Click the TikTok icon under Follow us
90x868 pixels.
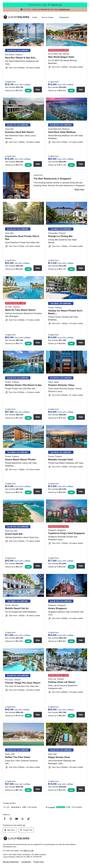pos(28,819)
